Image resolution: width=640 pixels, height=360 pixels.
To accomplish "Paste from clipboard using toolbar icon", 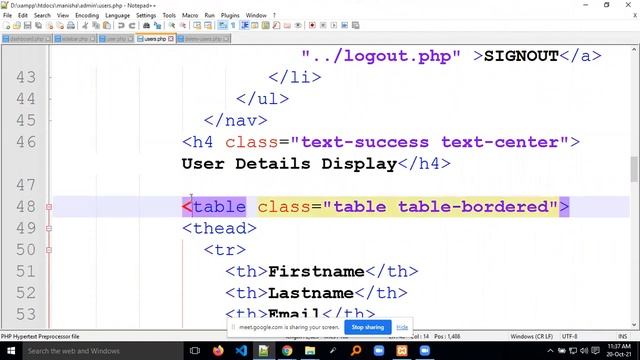I will pos(107,25).
